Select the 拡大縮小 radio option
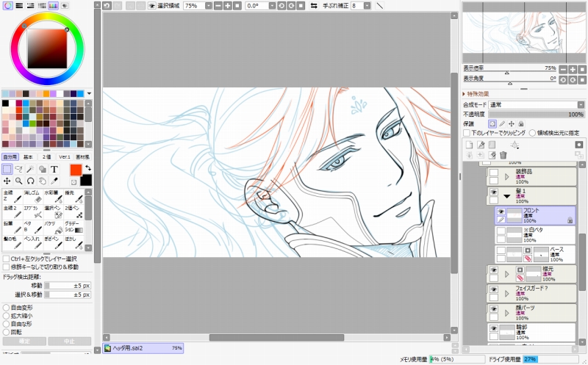The height and width of the screenshot is (365, 588). click(x=6, y=316)
